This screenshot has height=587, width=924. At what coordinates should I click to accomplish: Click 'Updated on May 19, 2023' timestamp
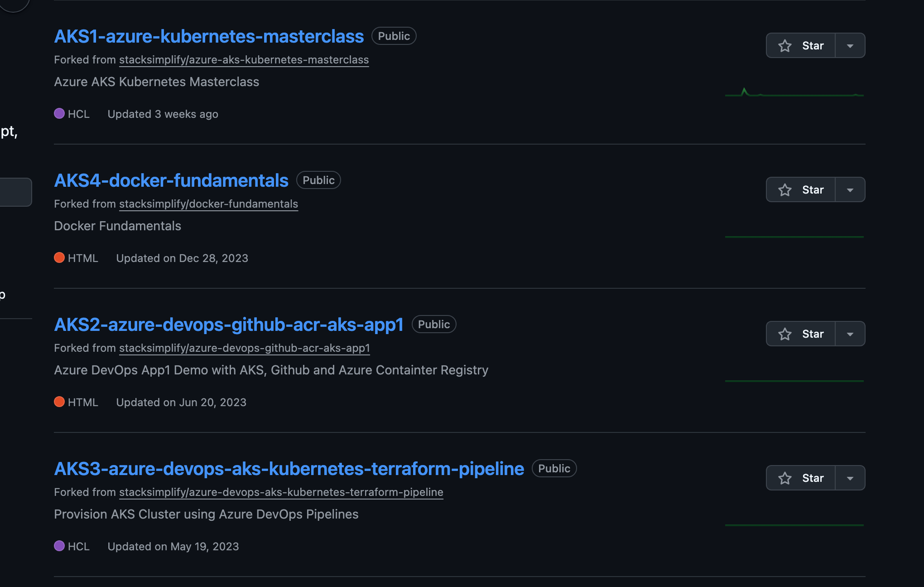pyautogui.click(x=173, y=547)
